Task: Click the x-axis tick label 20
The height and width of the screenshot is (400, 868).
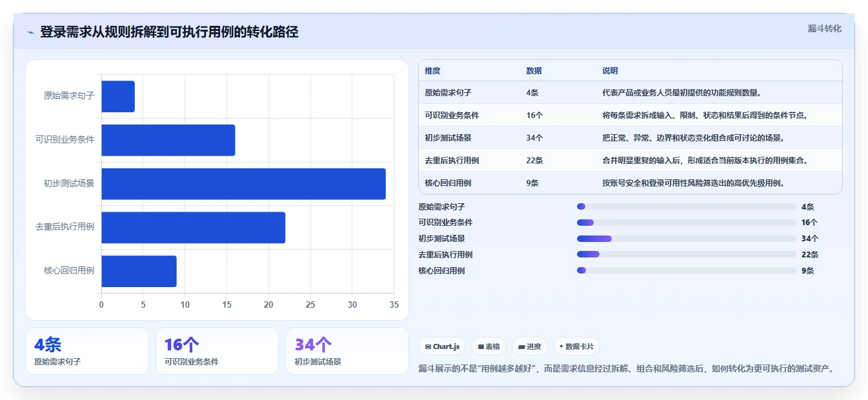Action: [x=268, y=305]
